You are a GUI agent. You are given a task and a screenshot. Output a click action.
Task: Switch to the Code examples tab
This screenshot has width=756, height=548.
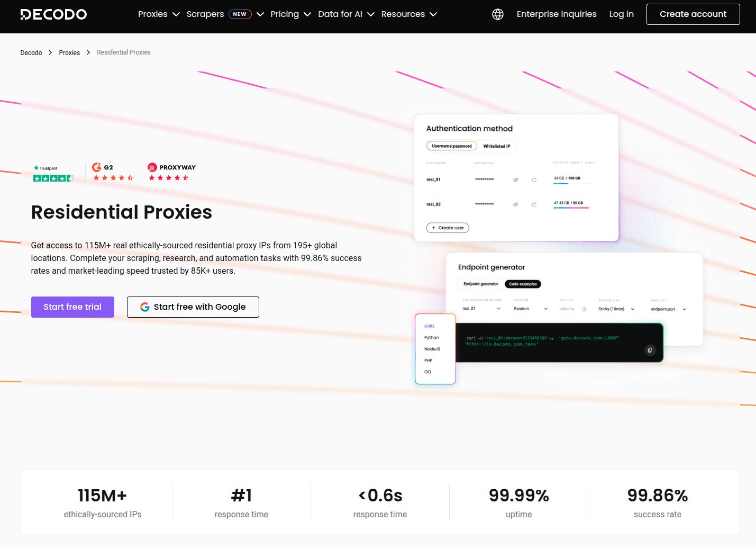(523, 284)
